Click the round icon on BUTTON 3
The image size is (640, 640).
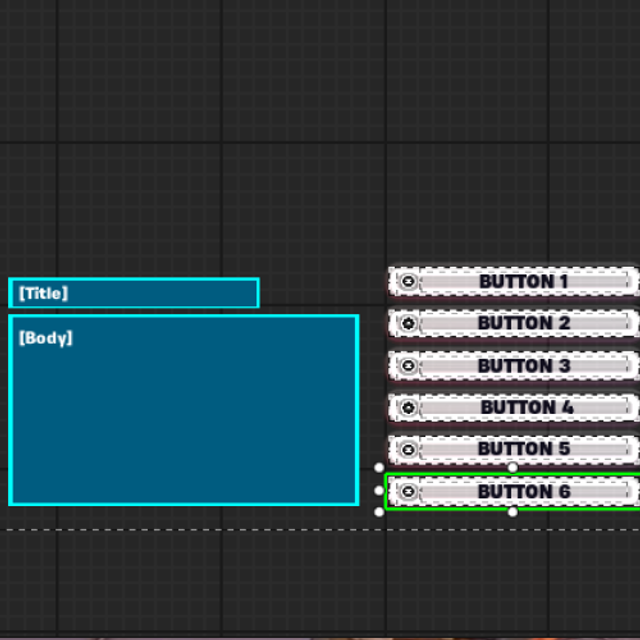[408, 365]
